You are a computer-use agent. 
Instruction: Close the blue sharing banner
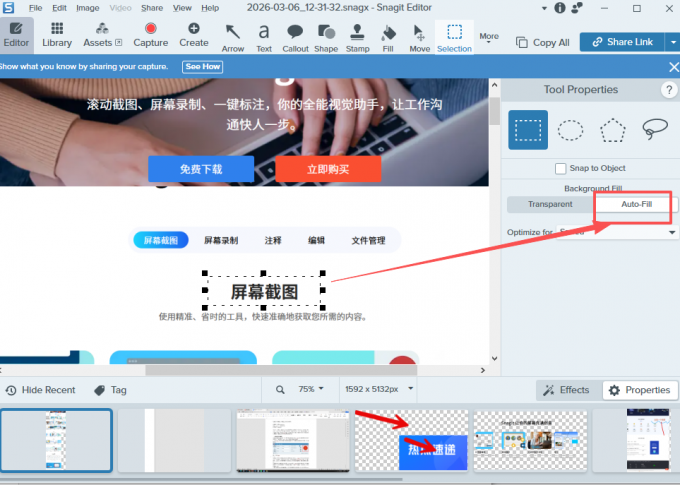click(x=673, y=67)
